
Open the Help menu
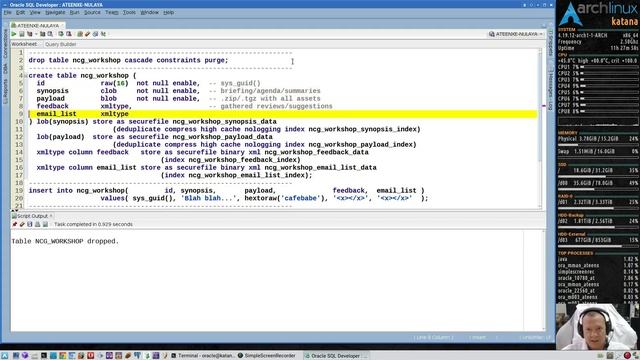(169, 13)
